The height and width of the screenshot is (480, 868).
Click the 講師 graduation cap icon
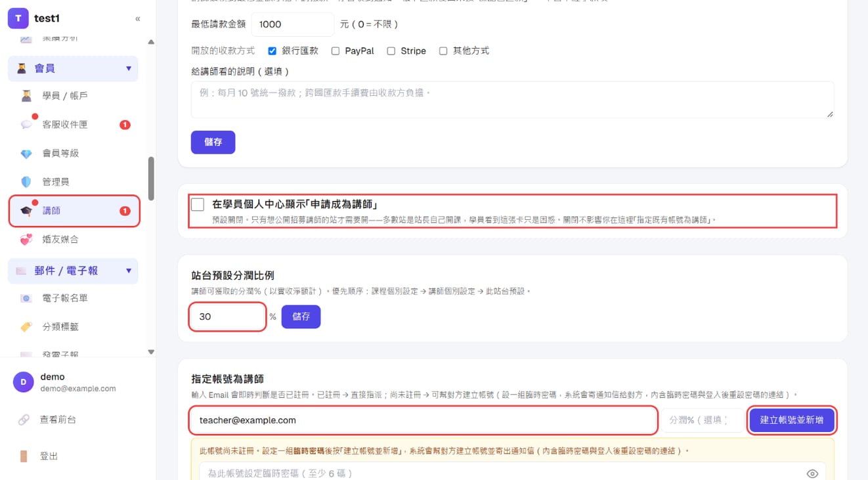point(26,211)
